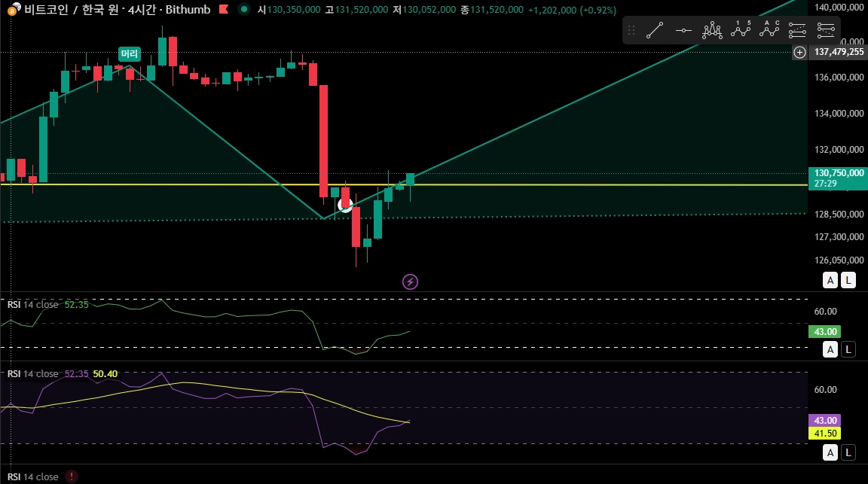Select the trend line drawing tool

(655, 30)
